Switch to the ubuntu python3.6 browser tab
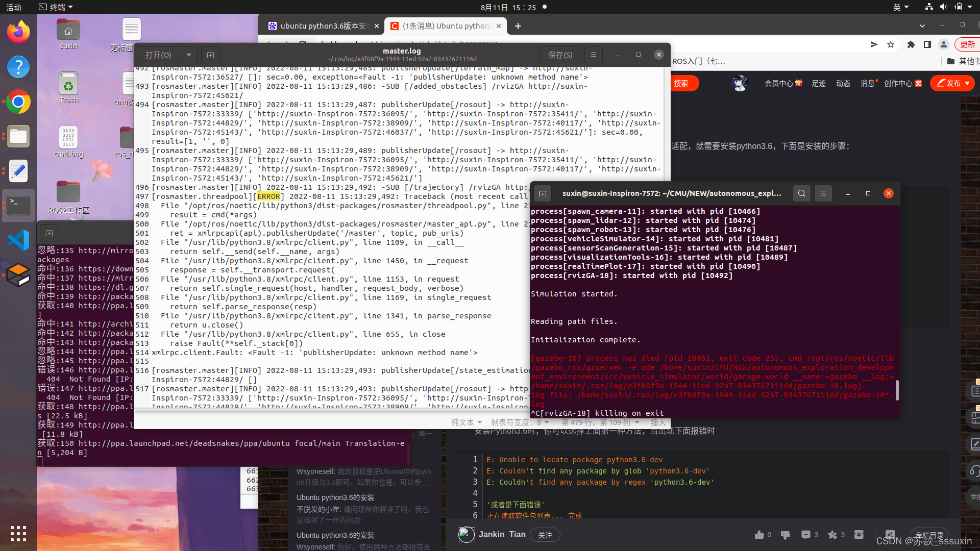The width and height of the screenshot is (980, 551). tap(322, 26)
